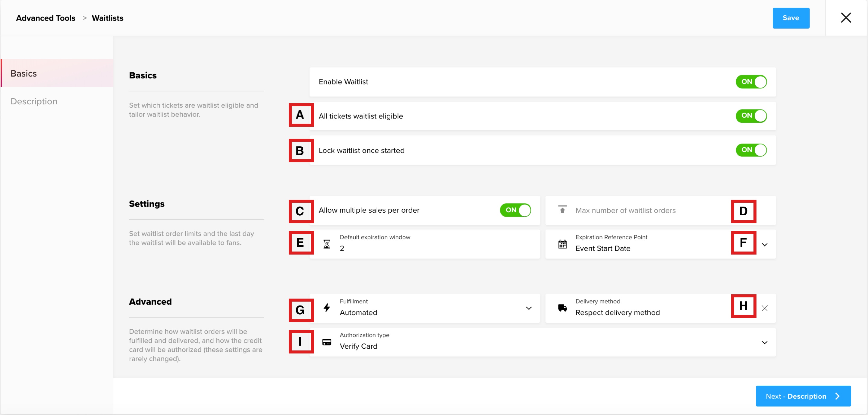Click the Respect delivery method value

pyautogui.click(x=617, y=312)
